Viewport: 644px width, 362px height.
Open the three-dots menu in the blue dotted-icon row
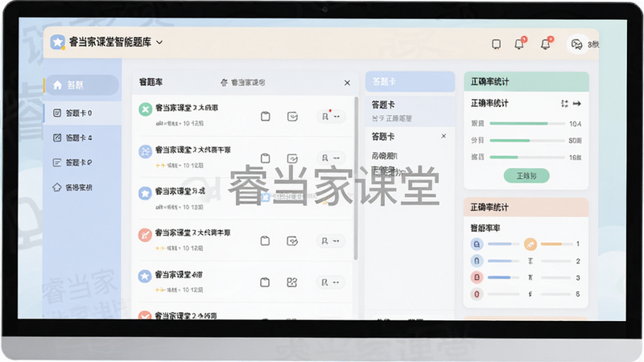tap(336, 158)
